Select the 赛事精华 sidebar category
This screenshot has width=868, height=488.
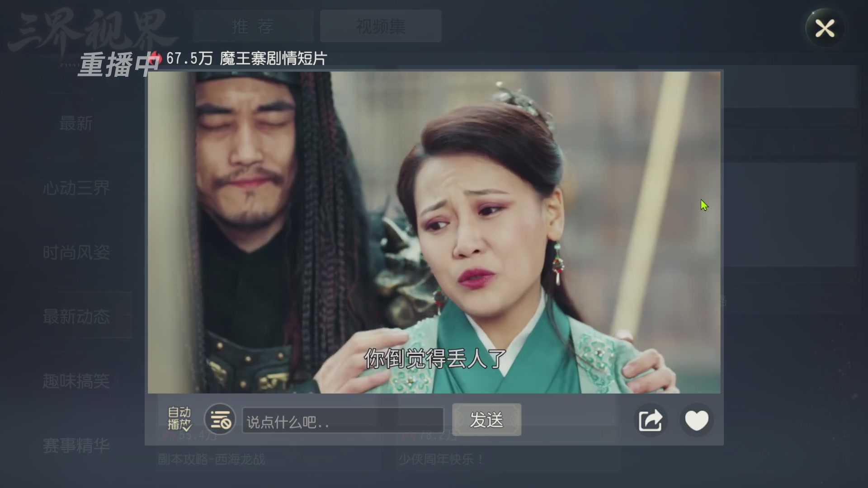click(x=76, y=446)
